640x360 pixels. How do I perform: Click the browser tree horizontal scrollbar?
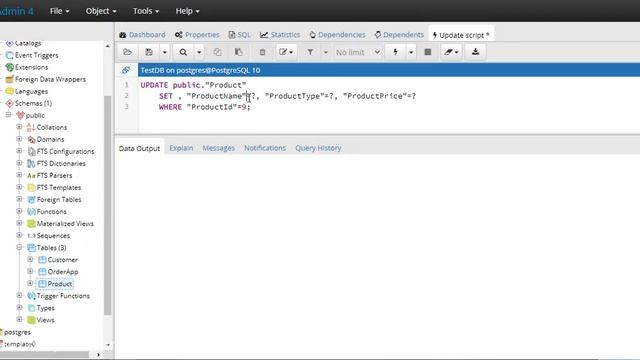click(44, 355)
